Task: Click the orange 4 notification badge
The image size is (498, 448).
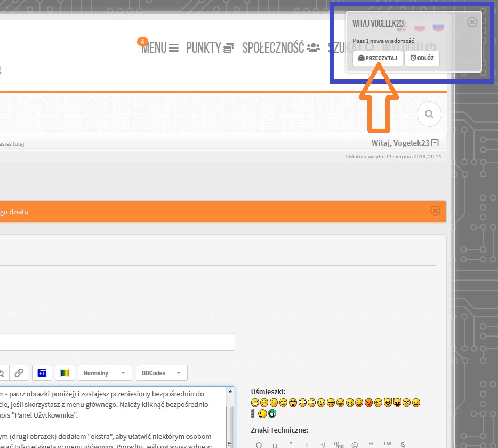Action: click(x=142, y=42)
